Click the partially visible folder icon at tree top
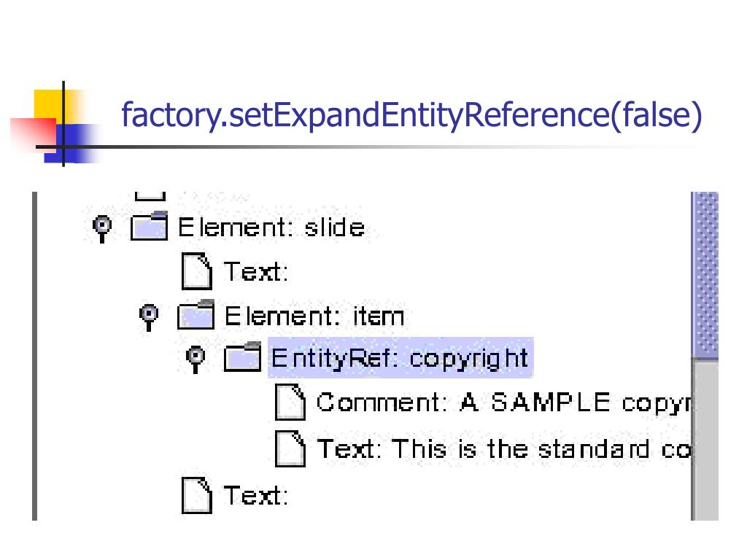This screenshot has height=560, width=747. click(x=150, y=195)
